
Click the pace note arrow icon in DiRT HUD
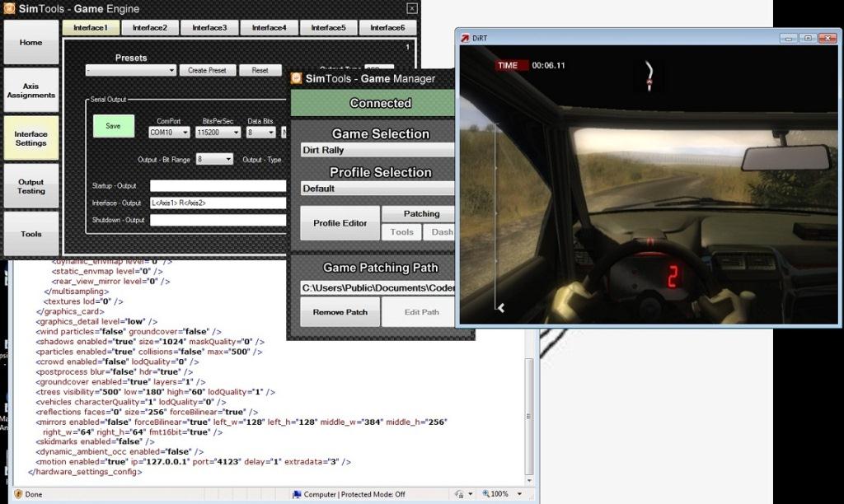(649, 73)
